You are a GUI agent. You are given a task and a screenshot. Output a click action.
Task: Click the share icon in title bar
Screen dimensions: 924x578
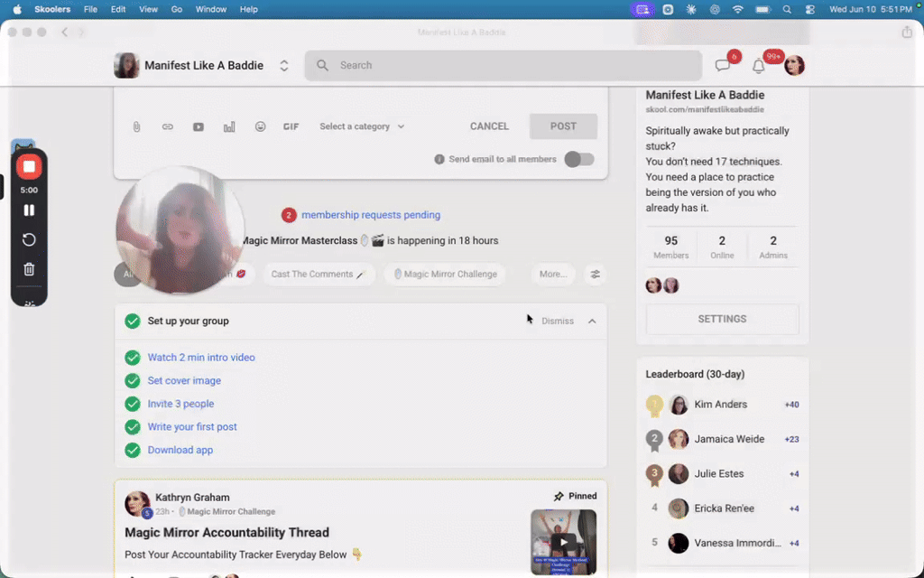[x=907, y=32]
